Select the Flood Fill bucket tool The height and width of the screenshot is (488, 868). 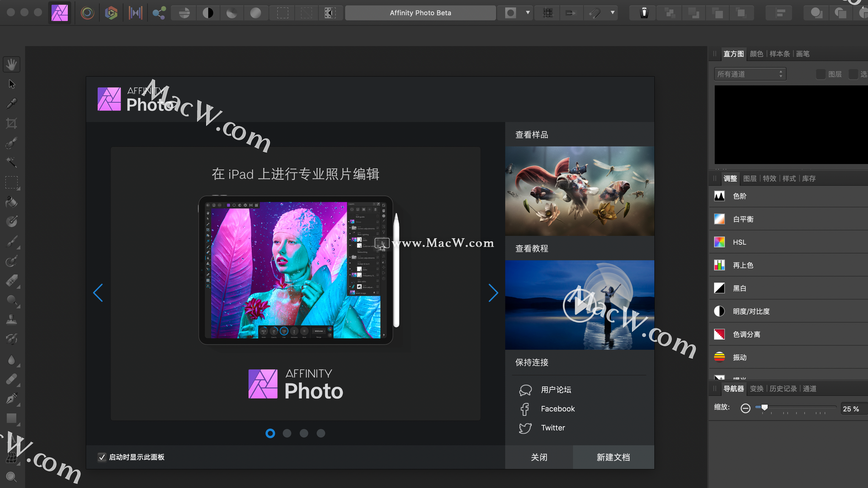(12, 202)
